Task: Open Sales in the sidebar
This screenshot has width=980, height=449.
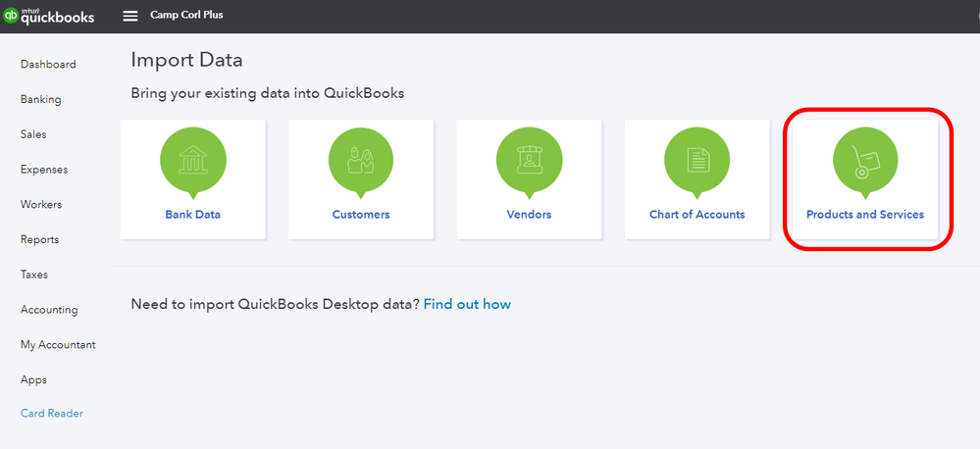Action: (33, 134)
